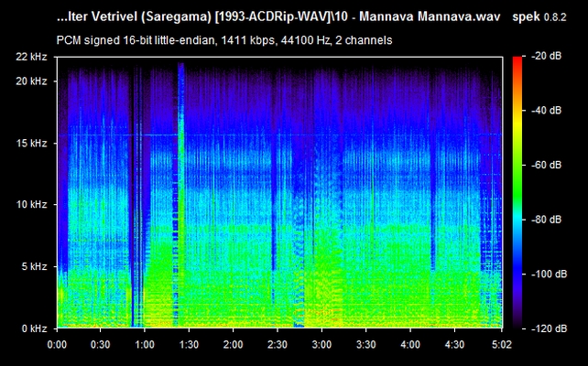Screen dimensions: 588x366
Task: Click the -120 dB scale label
Action: coord(549,328)
